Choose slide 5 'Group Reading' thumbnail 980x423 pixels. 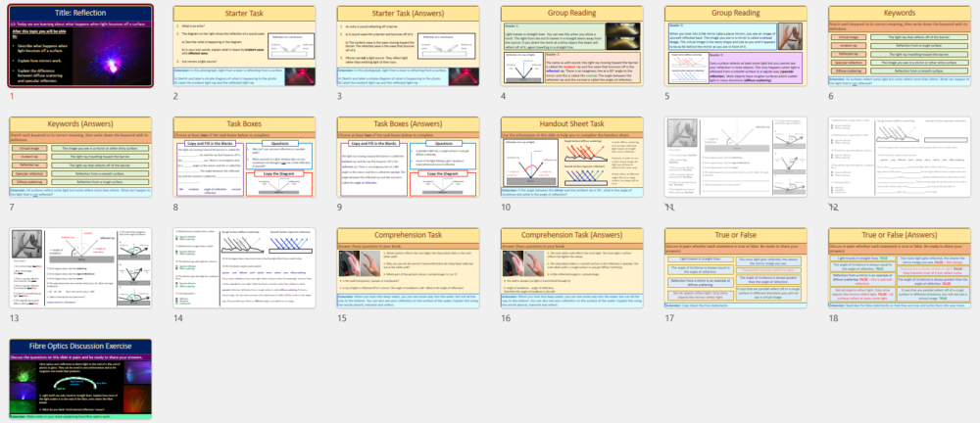pyautogui.click(x=736, y=46)
